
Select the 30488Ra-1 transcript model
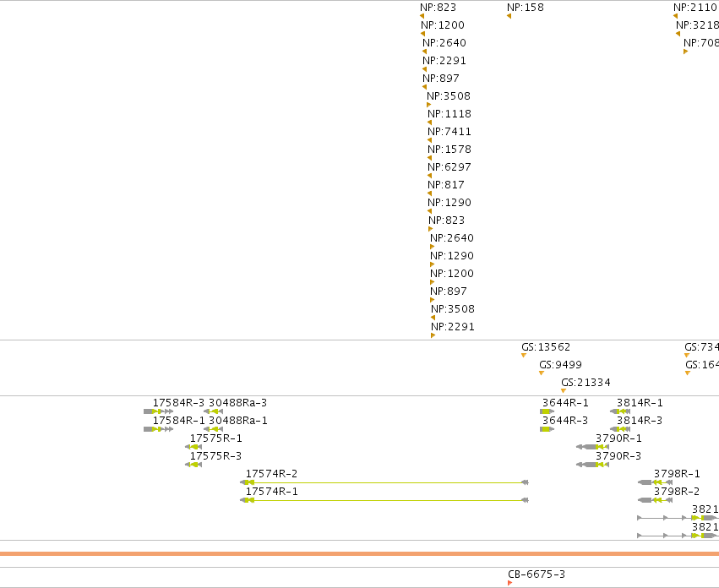click(x=213, y=429)
